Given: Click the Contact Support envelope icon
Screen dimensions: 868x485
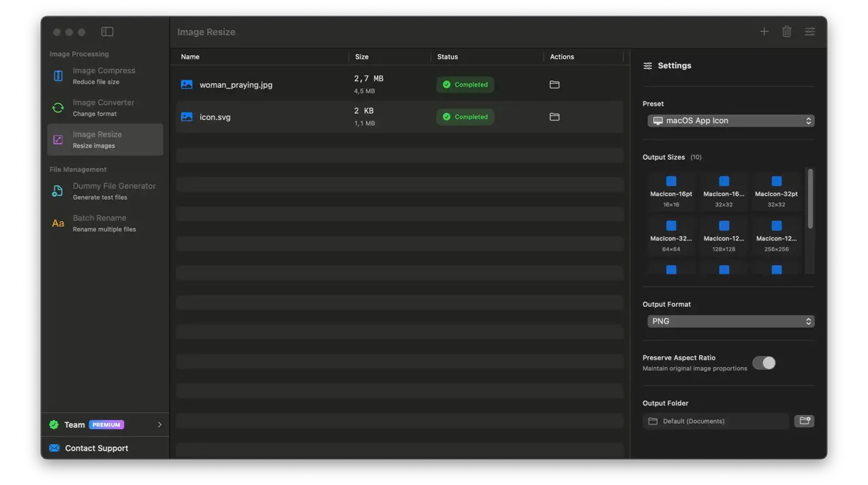Looking at the screenshot, I should click(x=55, y=448).
